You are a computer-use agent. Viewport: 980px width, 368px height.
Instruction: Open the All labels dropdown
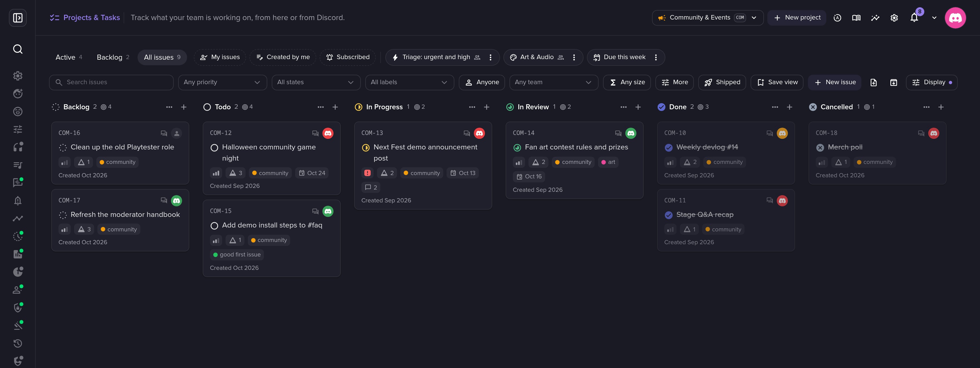coord(409,82)
